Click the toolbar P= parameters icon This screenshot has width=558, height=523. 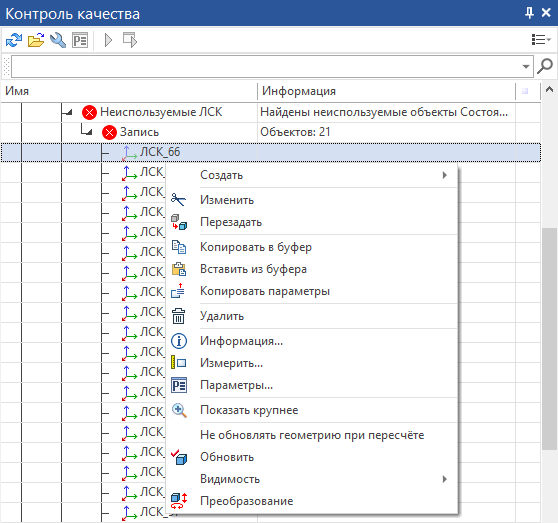pyautogui.click(x=80, y=40)
